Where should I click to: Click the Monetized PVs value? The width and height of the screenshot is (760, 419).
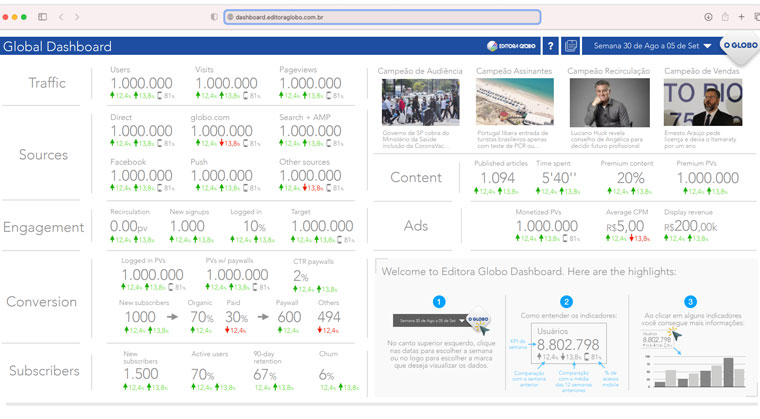point(547,226)
